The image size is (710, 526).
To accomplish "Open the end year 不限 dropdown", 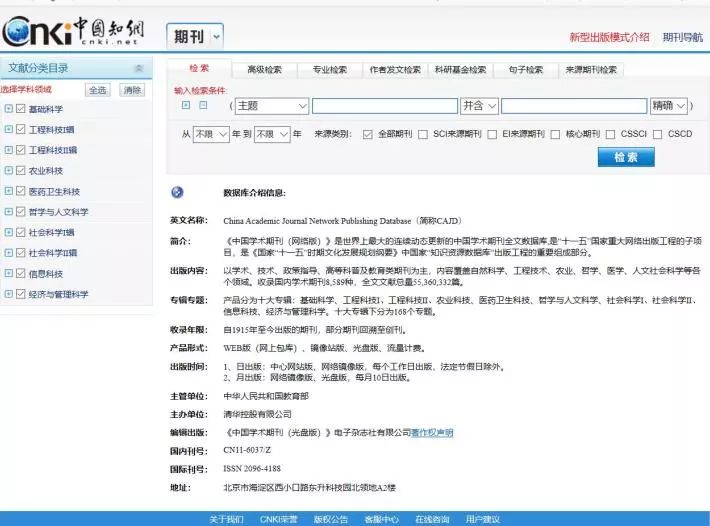I will click(272, 134).
